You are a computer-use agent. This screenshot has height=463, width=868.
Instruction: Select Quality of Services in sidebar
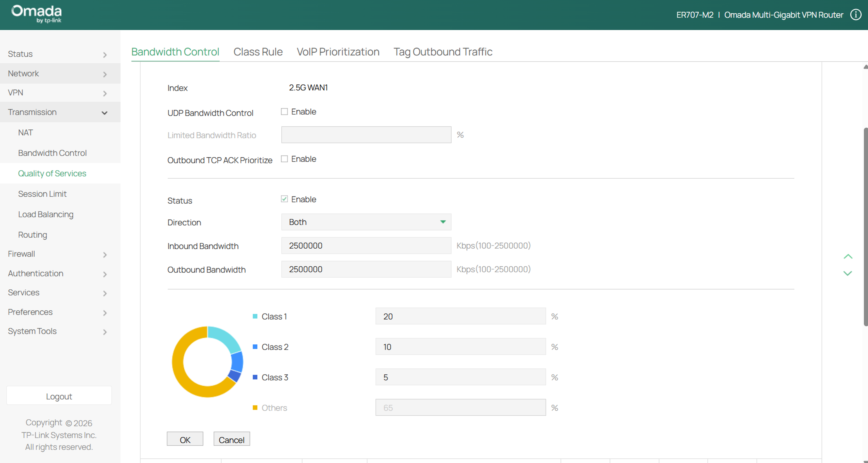pyautogui.click(x=52, y=173)
